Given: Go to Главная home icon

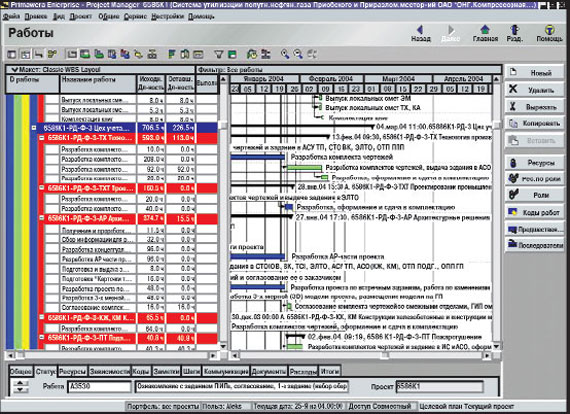Looking at the screenshot, I should 485,33.
